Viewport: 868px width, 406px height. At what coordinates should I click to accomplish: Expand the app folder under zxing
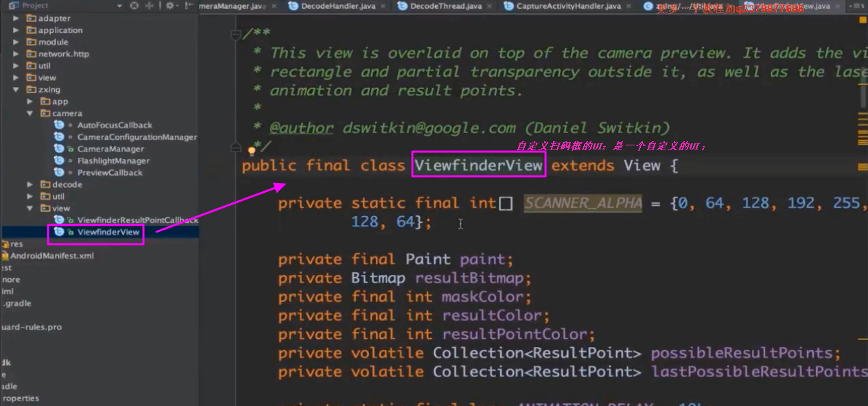tap(30, 101)
